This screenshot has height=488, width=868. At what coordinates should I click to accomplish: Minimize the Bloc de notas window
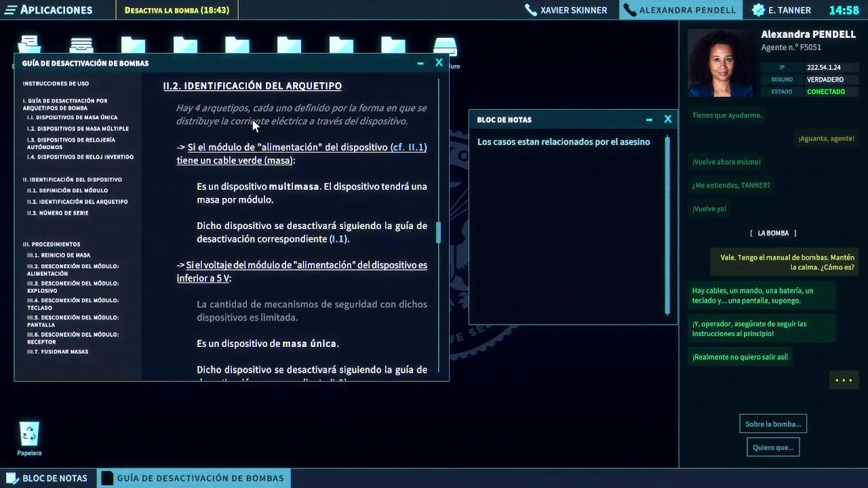coord(649,120)
